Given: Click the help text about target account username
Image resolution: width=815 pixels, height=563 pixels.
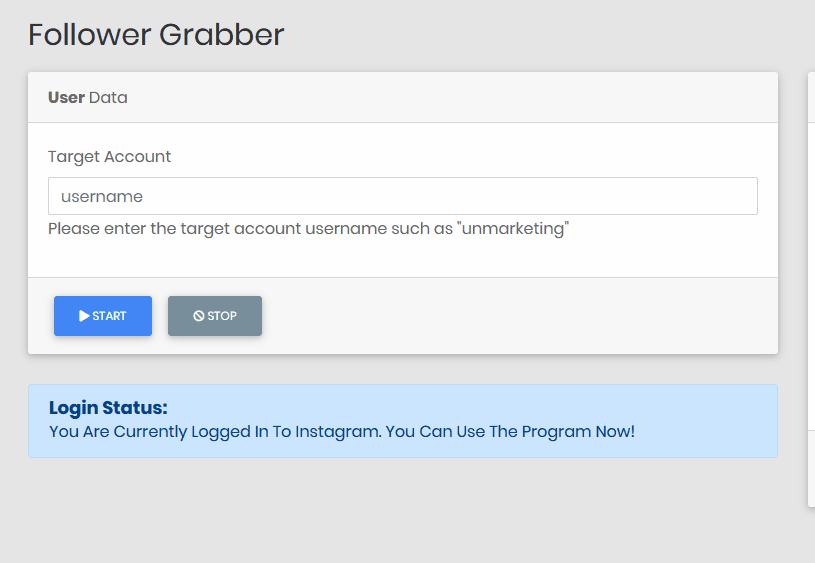Looking at the screenshot, I should point(309,229).
